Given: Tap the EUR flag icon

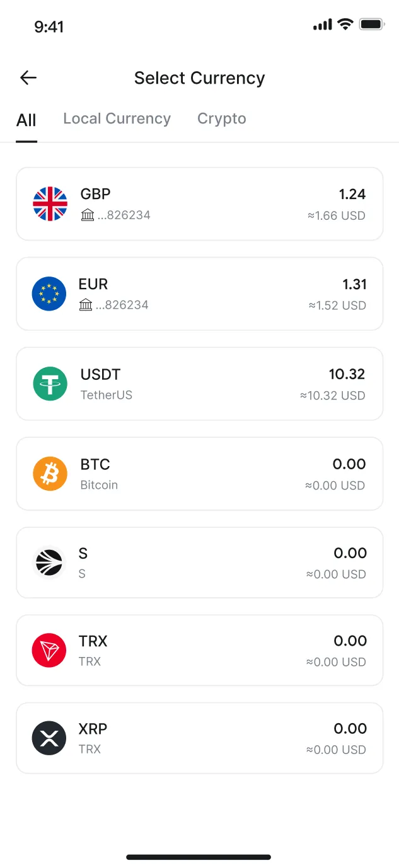Looking at the screenshot, I should (x=50, y=294).
